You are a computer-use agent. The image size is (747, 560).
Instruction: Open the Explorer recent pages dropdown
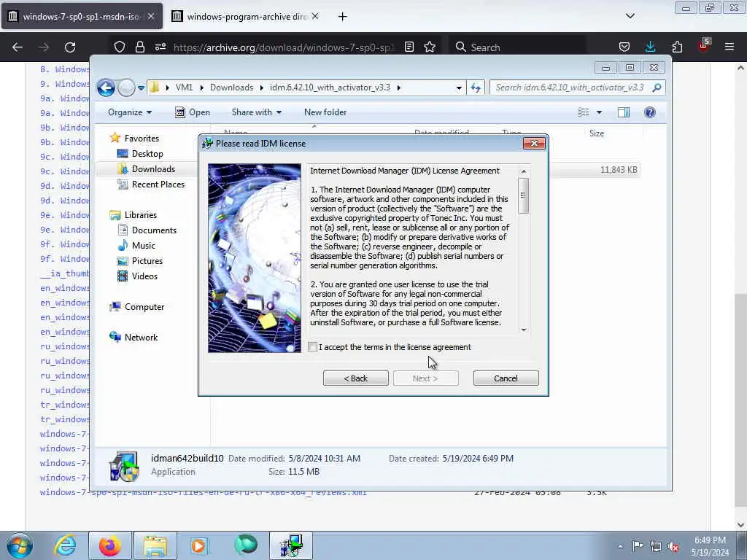click(141, 88)
